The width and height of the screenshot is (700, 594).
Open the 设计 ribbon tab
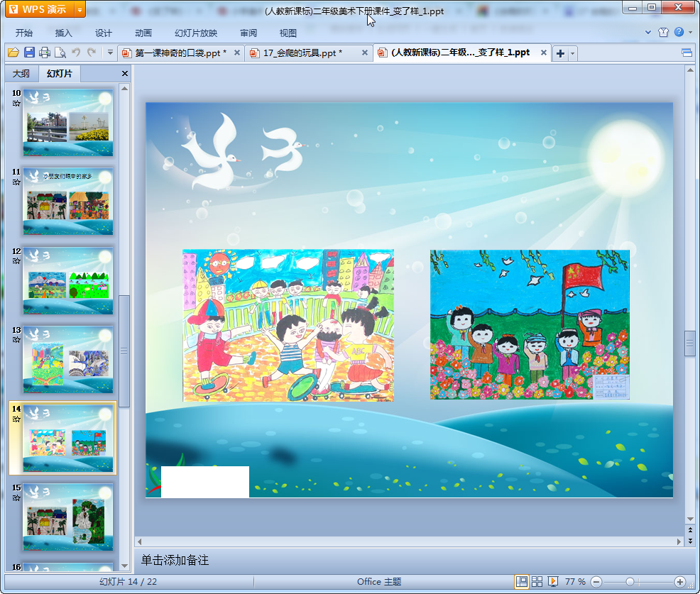pos(103,33)
